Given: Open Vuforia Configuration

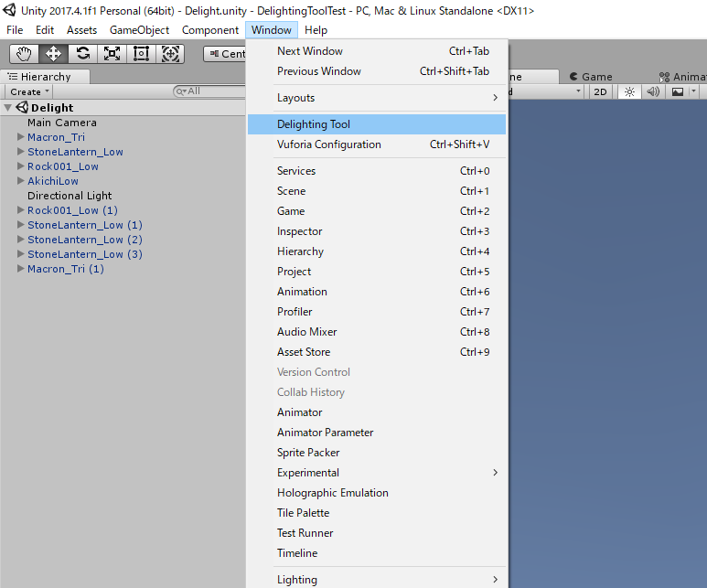Looking at the screenshot, I should [x=377, y=144].
